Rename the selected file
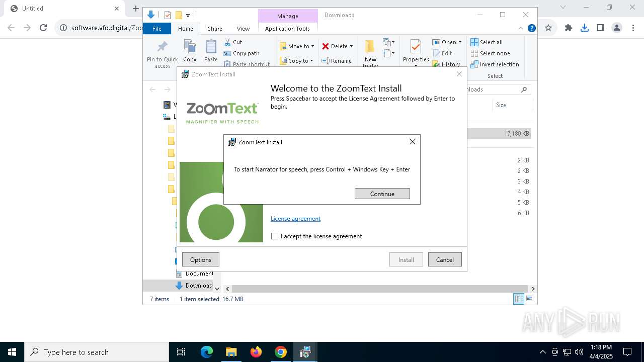Screen dimensions: 644x362 [x=337, y=61]
